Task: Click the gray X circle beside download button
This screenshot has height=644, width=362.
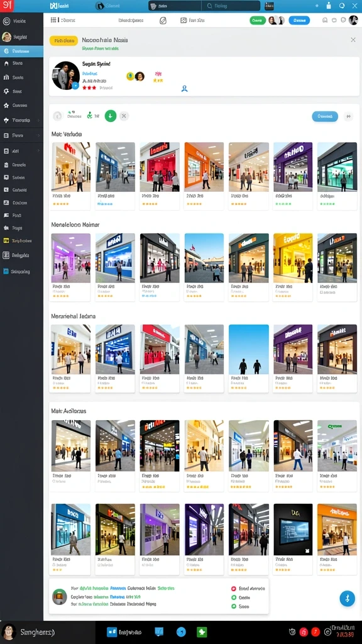Action: (x=124, y=116)
